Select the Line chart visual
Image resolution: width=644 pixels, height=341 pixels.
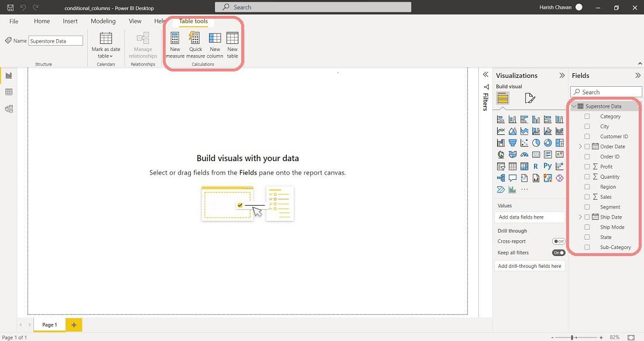point(501,131)
